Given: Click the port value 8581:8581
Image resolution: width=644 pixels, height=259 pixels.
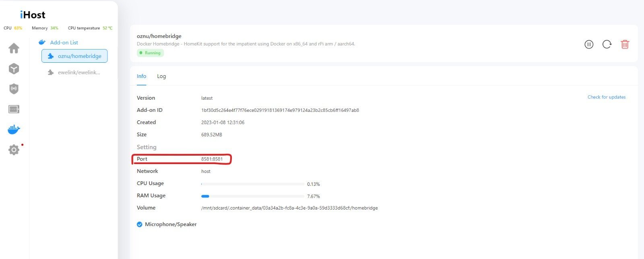Looking at the screenshot, I should 212,159.
